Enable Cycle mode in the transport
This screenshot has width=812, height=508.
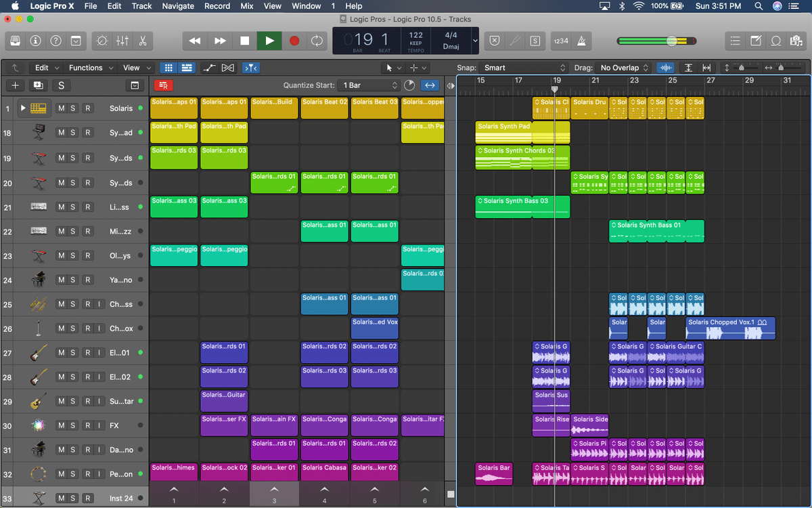[317, 41]
